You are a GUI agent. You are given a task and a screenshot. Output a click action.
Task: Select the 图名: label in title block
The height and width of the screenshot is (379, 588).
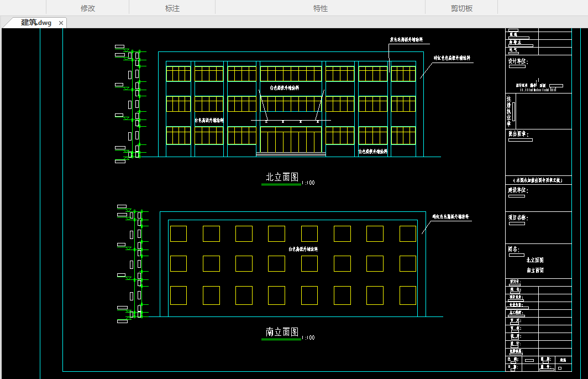(513, 249)
